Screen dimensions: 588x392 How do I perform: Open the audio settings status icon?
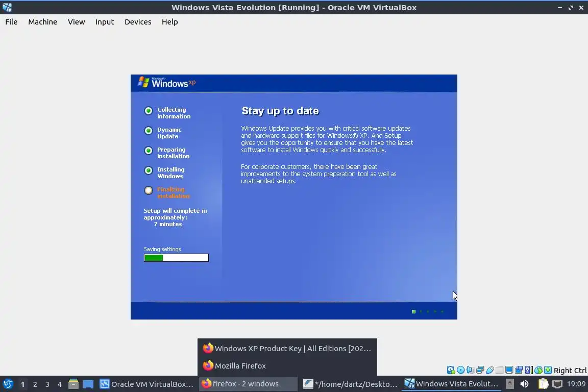[470, 370]
